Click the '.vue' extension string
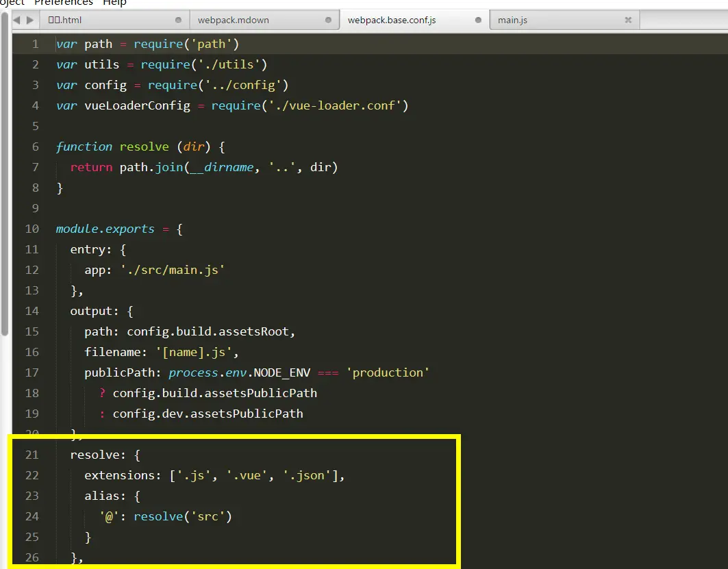 point(247,475)
